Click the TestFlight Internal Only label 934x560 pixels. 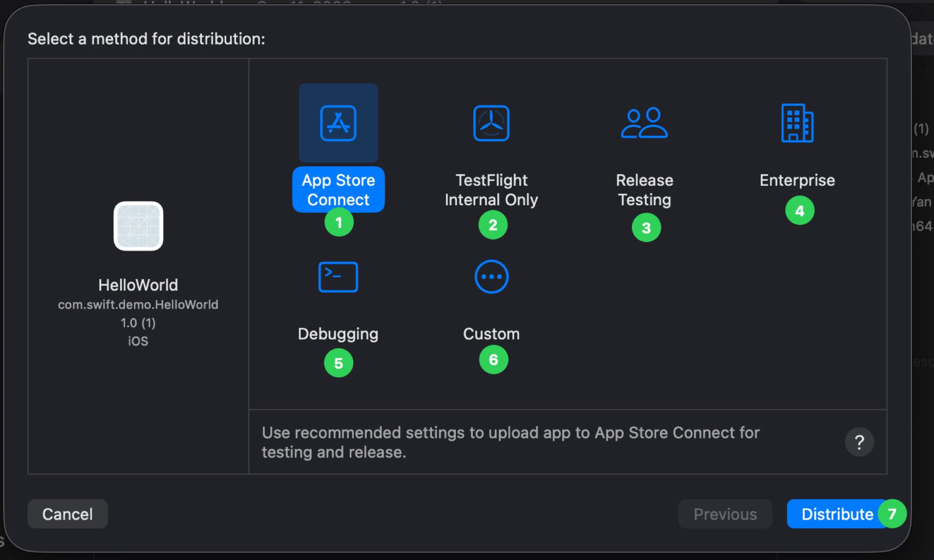[x=491, y=190]
